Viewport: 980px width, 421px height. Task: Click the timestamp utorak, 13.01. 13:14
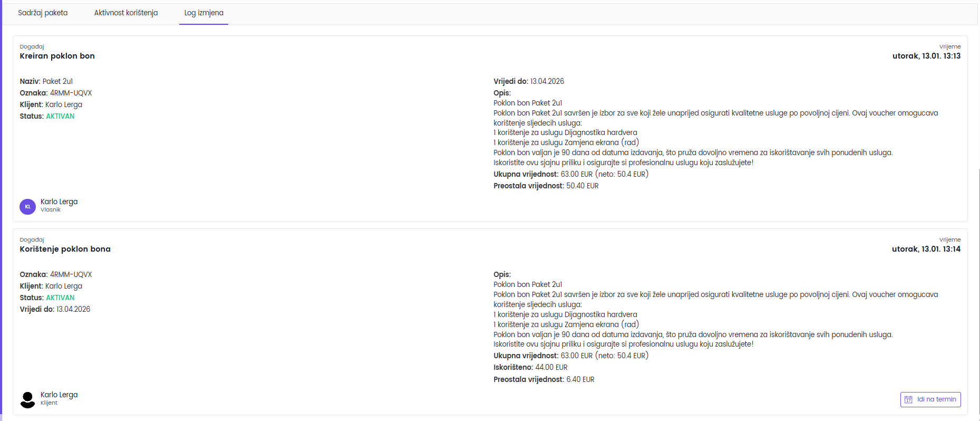926,249
